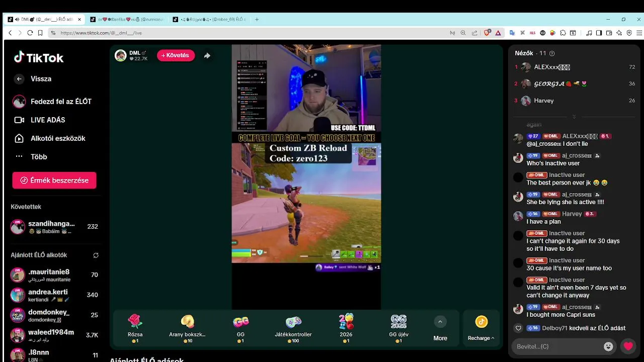Open Brave Rewards triangle icon
Screen dimensions: 644x362
498,33
